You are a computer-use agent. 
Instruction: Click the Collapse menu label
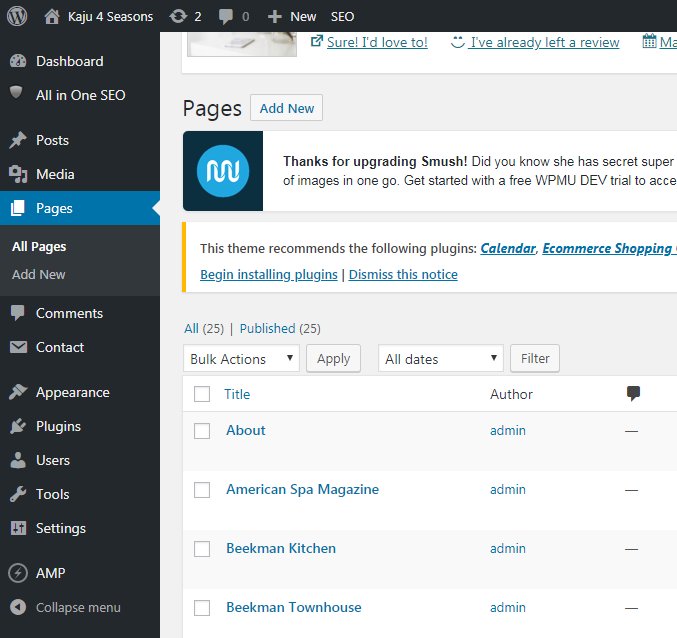[x=78, y=607]
